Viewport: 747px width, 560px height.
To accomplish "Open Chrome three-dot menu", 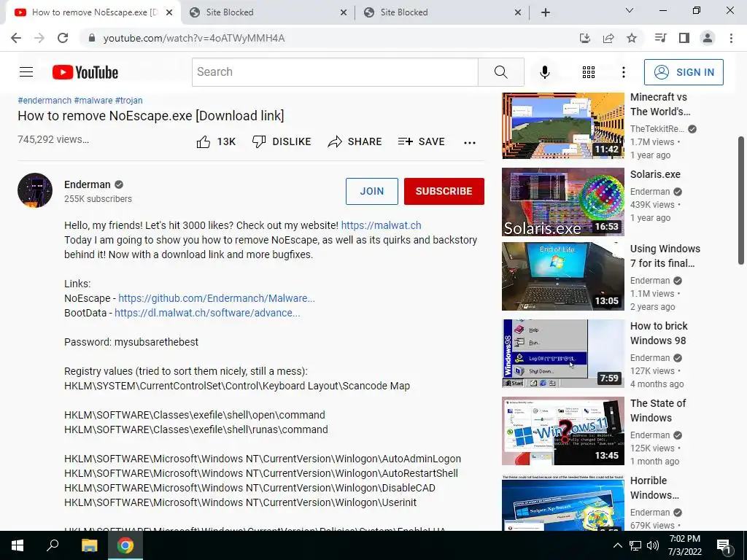I will tap(731, 38).
